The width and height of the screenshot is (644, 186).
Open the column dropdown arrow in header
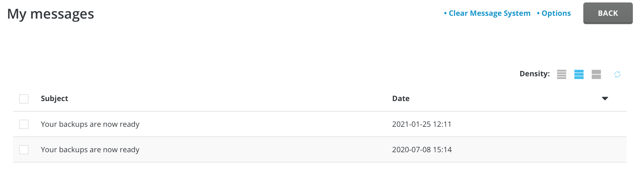pyautogui.click(x=605, y=99)
